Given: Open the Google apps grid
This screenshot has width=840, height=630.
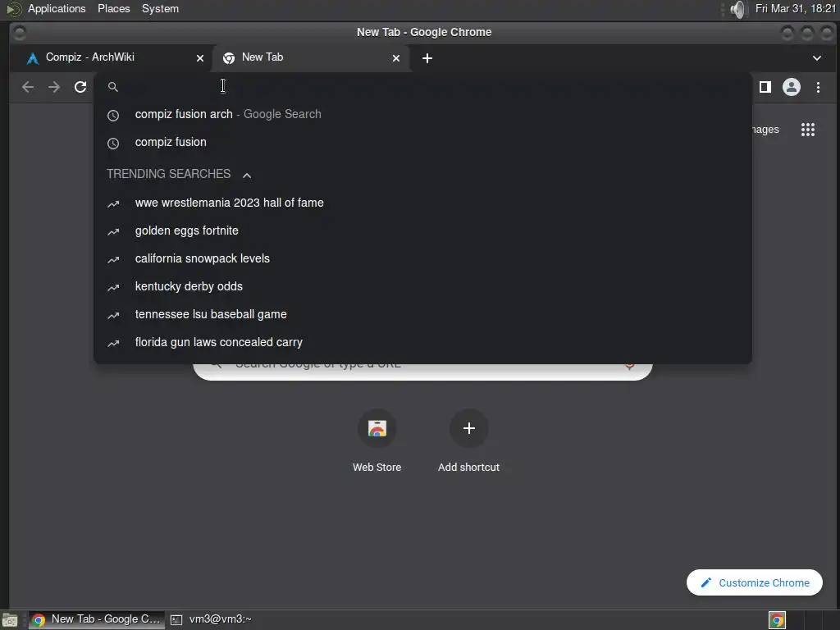Looking at the screenshot, I should click(x=808, y=129).
